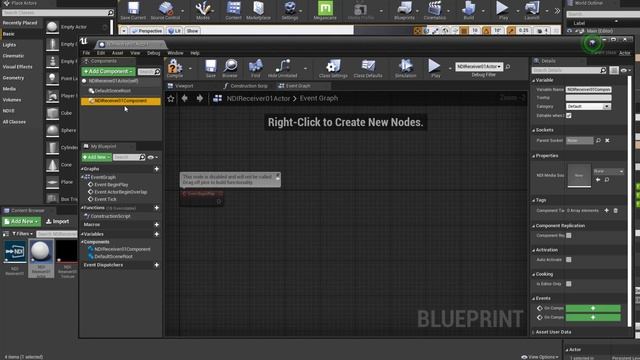Navigate back in the graph history
Image resolution: width=640 pixels, height=360 pixels.
pos(184,98)
